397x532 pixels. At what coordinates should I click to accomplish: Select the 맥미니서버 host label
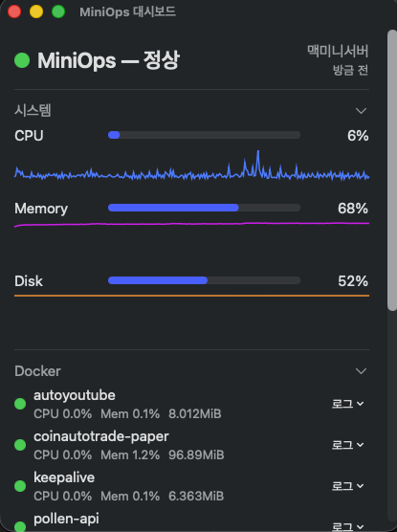tap(338, 52)
